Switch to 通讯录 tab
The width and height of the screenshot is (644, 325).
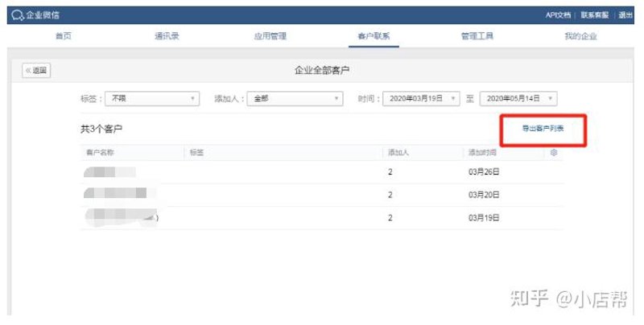[x=167, y=36]
